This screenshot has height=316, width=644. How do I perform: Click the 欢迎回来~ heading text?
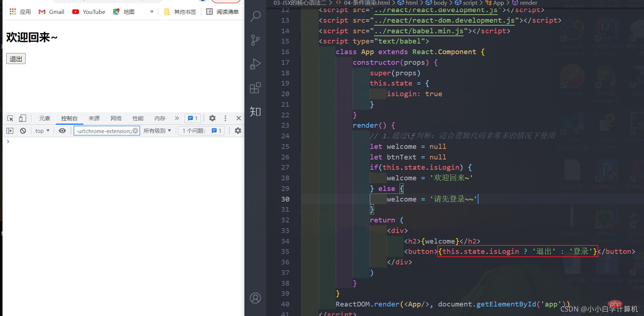[32, 37]
